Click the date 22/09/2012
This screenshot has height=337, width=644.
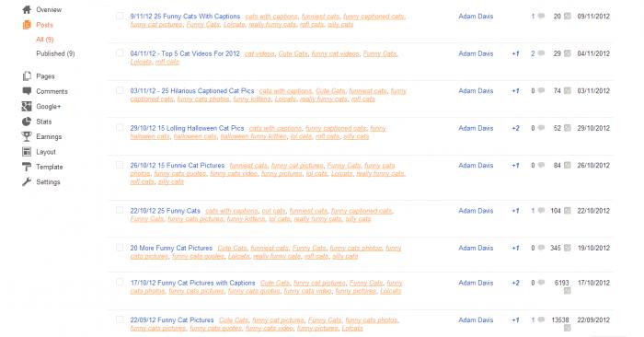[x=593, y=320]
